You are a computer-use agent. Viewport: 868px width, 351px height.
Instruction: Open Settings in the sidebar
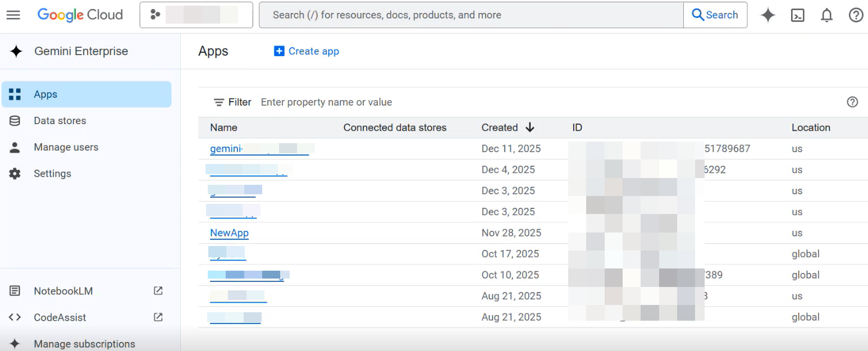click(52, 174)
